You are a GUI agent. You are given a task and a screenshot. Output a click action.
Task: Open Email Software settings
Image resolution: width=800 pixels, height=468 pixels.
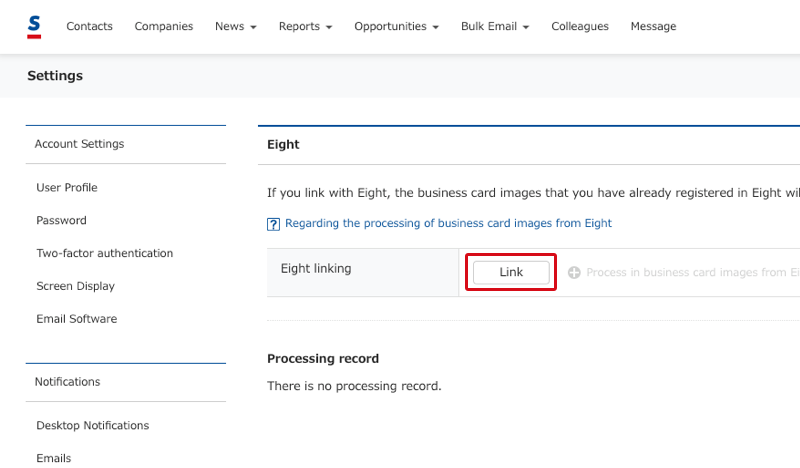pos(77,319)
